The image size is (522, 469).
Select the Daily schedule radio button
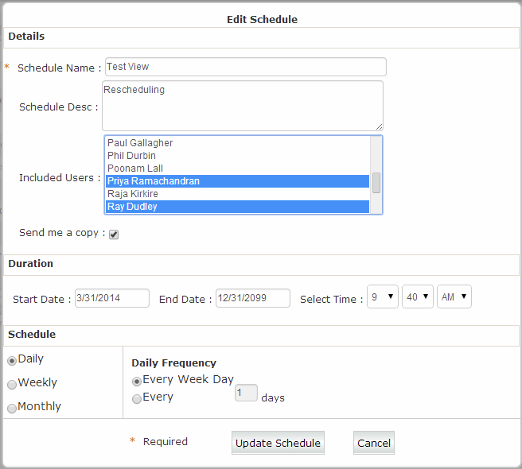click(12, 361)
